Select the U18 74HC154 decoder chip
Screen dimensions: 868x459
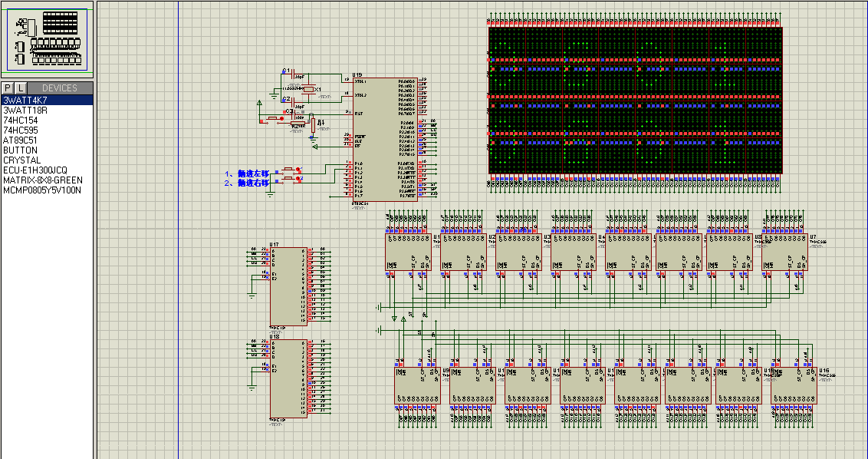[x=288, y=378]
